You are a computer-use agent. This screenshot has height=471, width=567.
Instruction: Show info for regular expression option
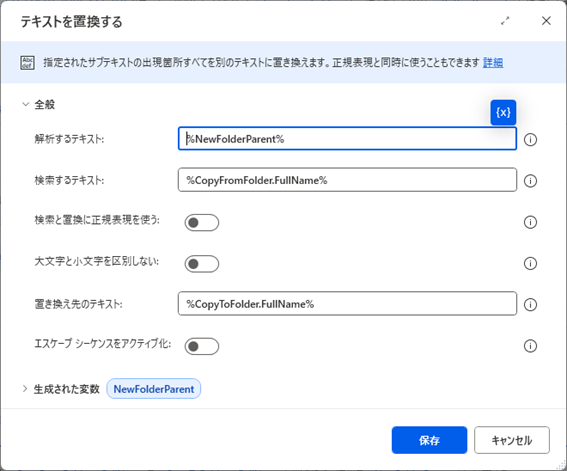point(530,222)
